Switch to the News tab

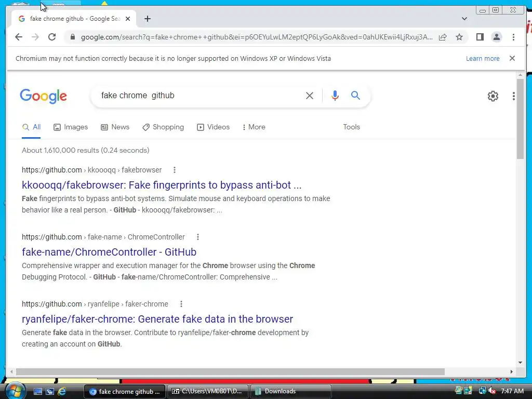(115, 127)
